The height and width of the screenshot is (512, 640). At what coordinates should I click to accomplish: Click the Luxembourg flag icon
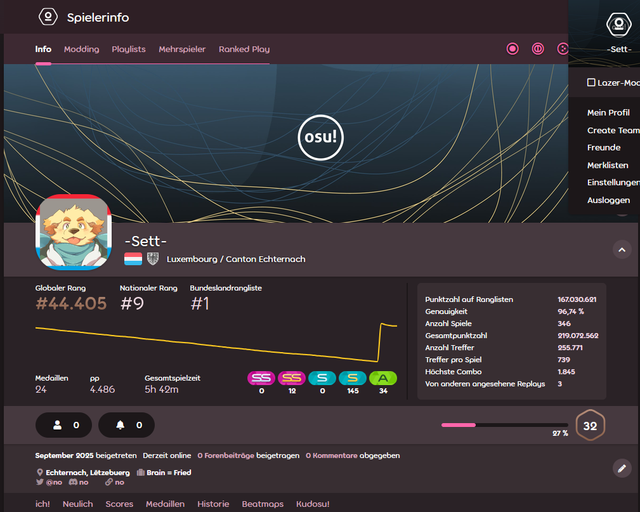[x=133, y=259]
